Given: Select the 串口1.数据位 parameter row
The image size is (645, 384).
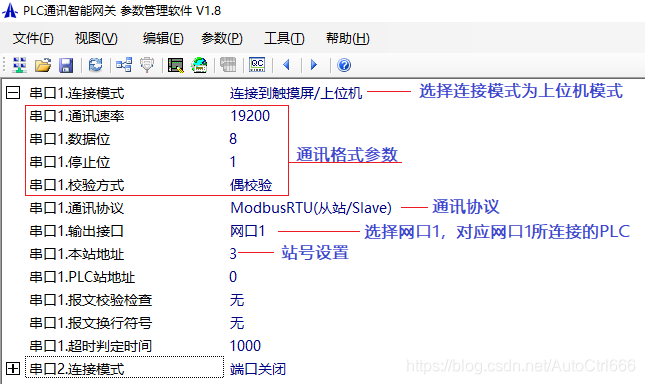Looking at the screenshot, I should tap(70, 139).
